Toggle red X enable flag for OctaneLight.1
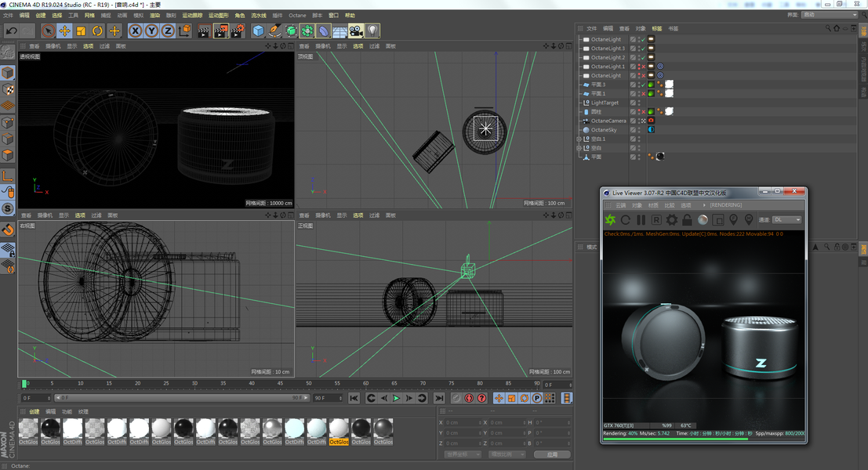868x470 pixels. point(643,67)
